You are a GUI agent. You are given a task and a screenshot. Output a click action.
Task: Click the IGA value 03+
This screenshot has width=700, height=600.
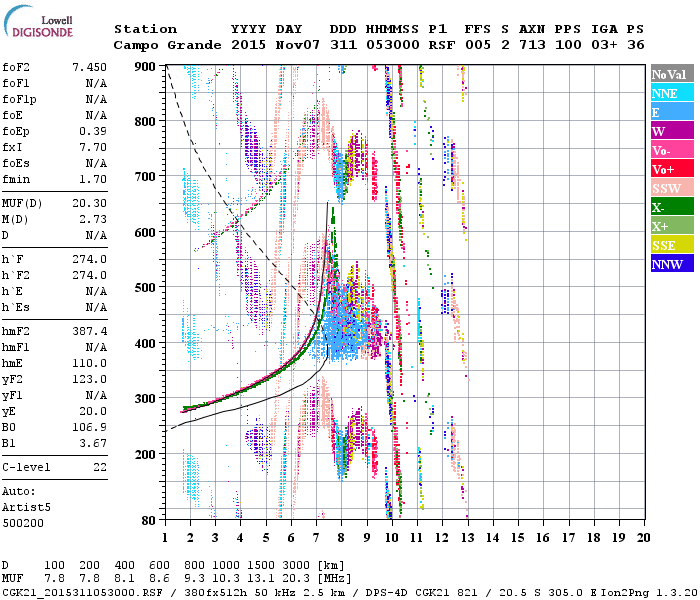point(604,45)
